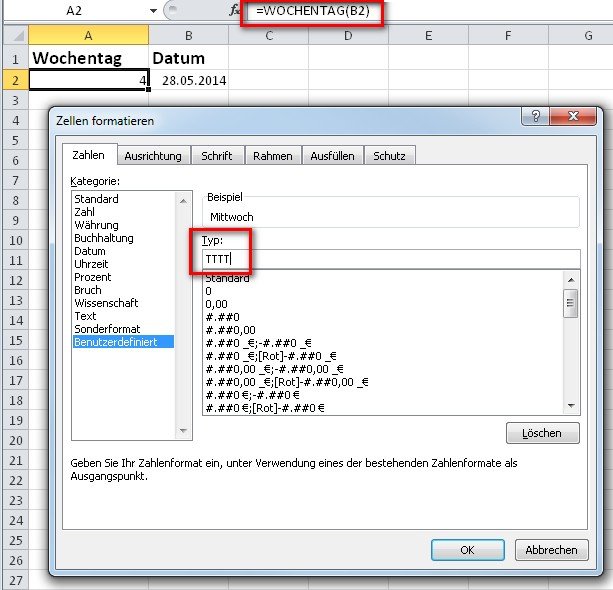Click the Typ field containing TTTT

click(391, 259)
